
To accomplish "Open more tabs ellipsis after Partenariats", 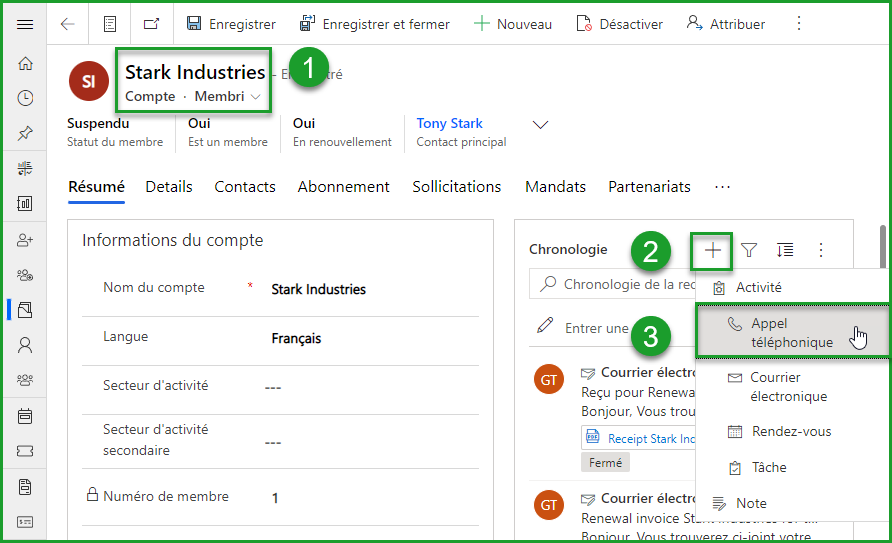I will pyautogui.click(x=722, y=187).
